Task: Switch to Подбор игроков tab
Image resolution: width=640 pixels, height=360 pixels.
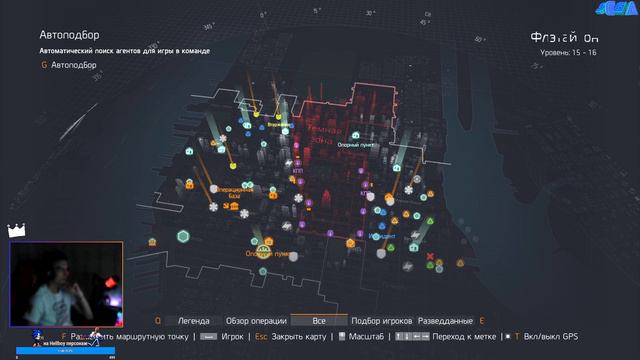Action: 382,321
